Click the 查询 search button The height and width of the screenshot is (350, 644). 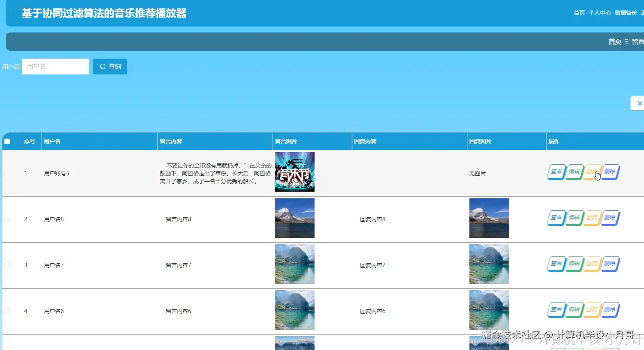(x=110, y=67)
